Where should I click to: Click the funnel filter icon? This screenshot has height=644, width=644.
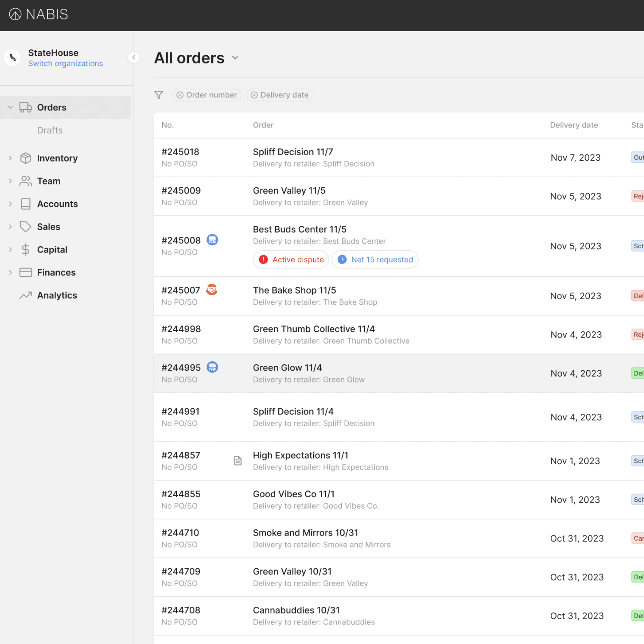coord(159,95)
